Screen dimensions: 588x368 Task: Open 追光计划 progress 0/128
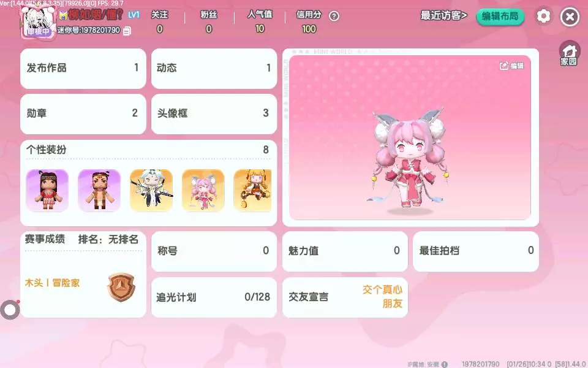[x=214, y=297]
